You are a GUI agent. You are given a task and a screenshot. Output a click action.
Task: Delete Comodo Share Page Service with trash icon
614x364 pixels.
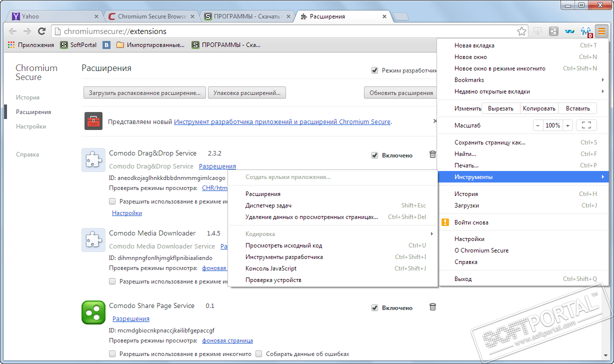(433, 307)
